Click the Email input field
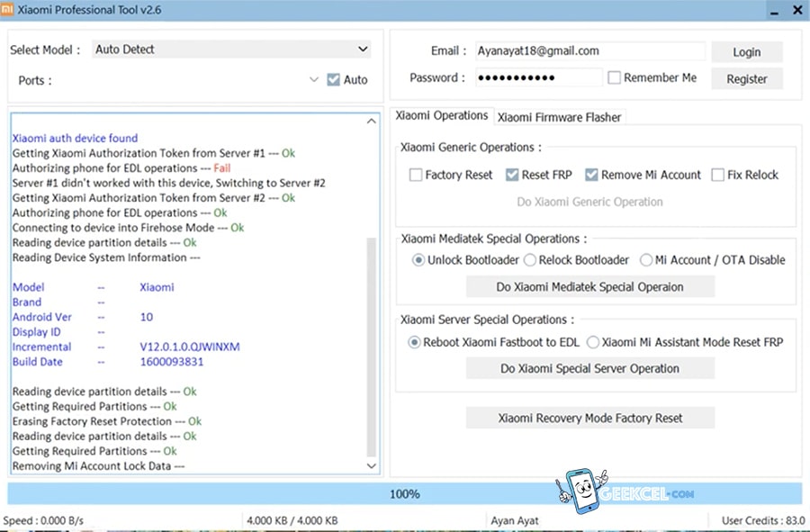810x532 pixels. coord(589,50)
